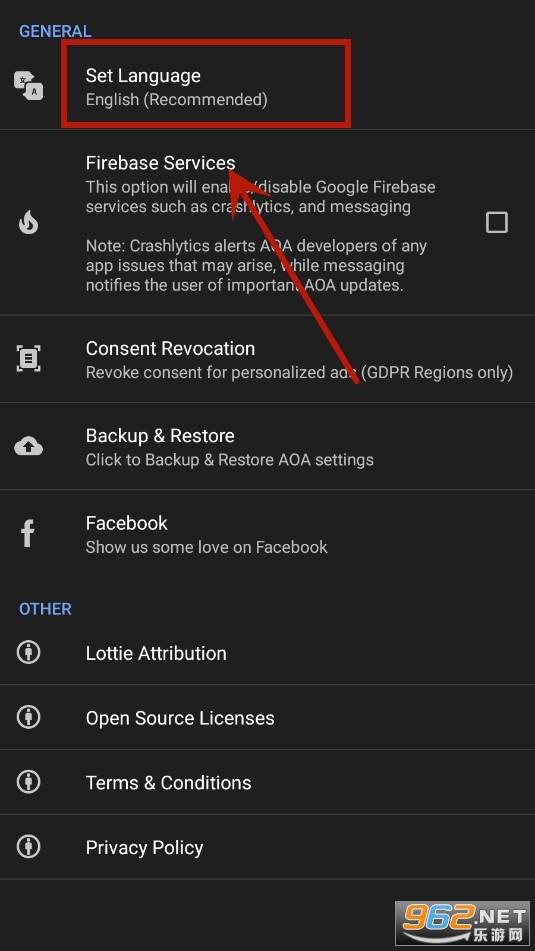The image size is (535, 951).
Task: View Lottie Attribution
Action: (268, 653)
